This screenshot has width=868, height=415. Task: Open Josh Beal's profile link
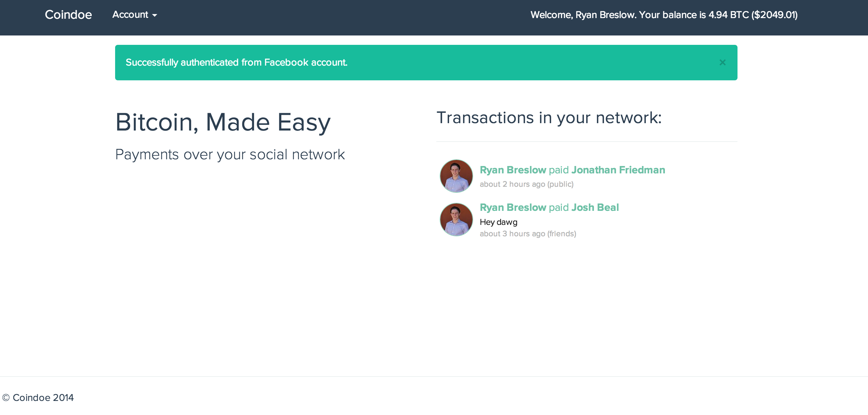tap(595, 207)
